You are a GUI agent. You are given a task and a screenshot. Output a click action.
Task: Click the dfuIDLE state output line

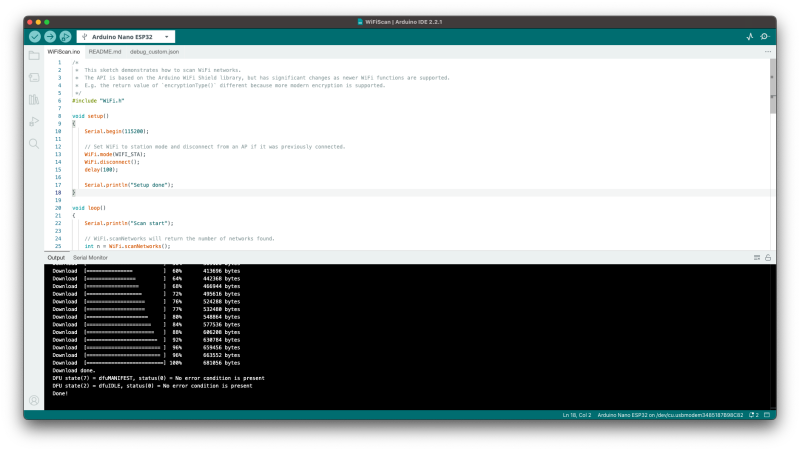tap(152, 386)
